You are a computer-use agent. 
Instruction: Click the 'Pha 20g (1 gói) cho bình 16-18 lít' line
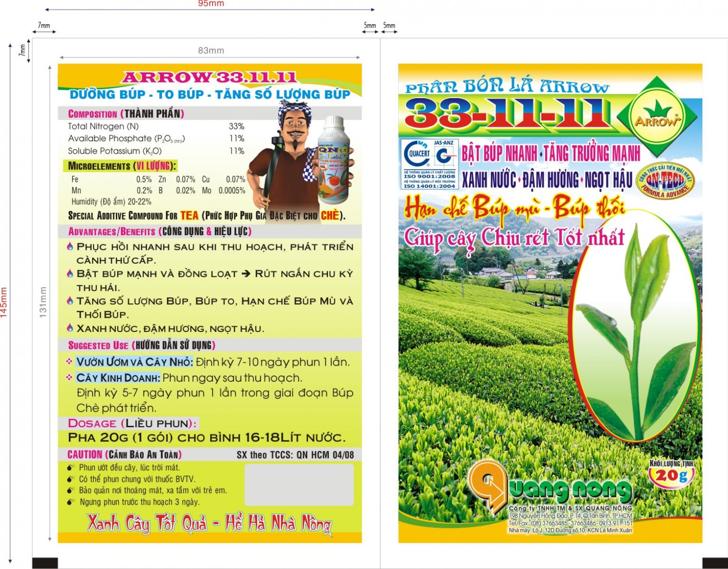(206, 437)
